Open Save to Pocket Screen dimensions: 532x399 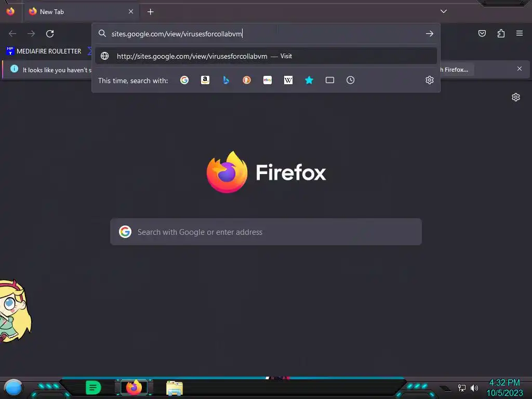pyautogui.click(x=482, y=33)
